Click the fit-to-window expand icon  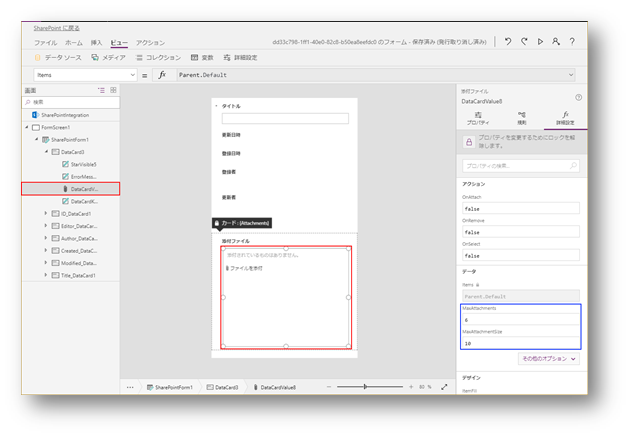(443, 386)
